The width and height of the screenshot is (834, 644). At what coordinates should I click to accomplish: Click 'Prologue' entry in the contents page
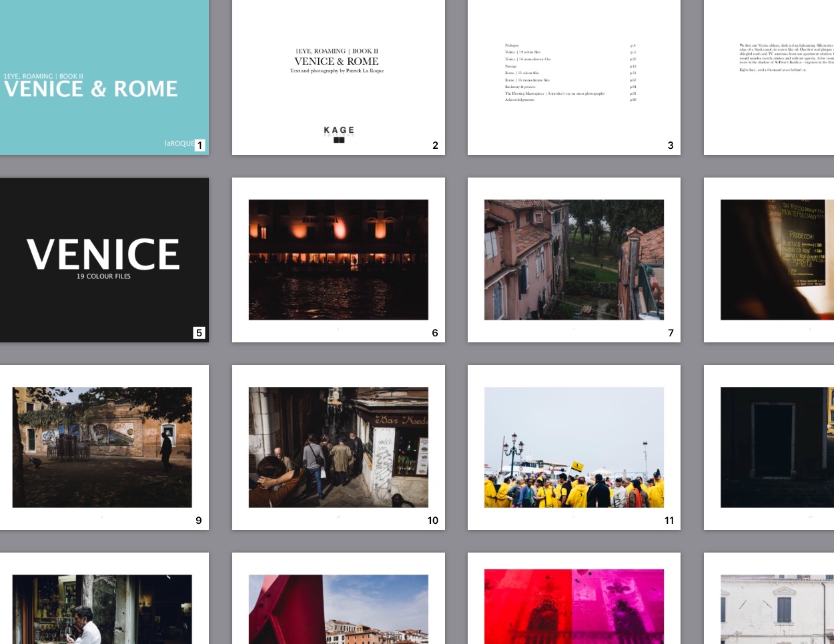point(512,45)
